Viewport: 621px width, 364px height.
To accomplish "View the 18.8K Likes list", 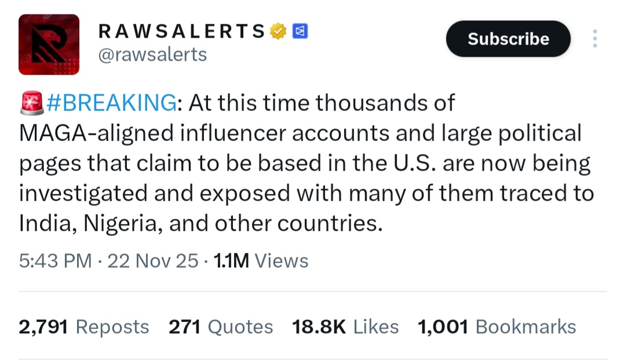I will [x=345, y=327].
